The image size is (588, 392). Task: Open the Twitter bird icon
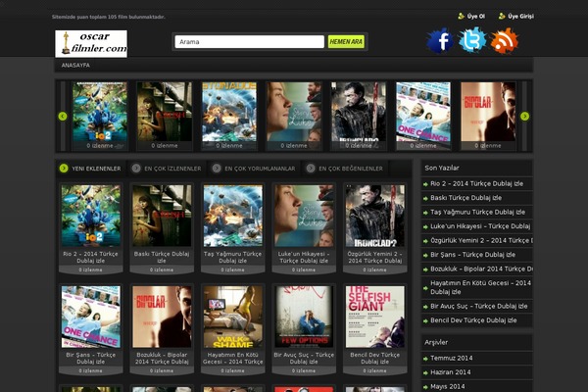click(472, 40)
